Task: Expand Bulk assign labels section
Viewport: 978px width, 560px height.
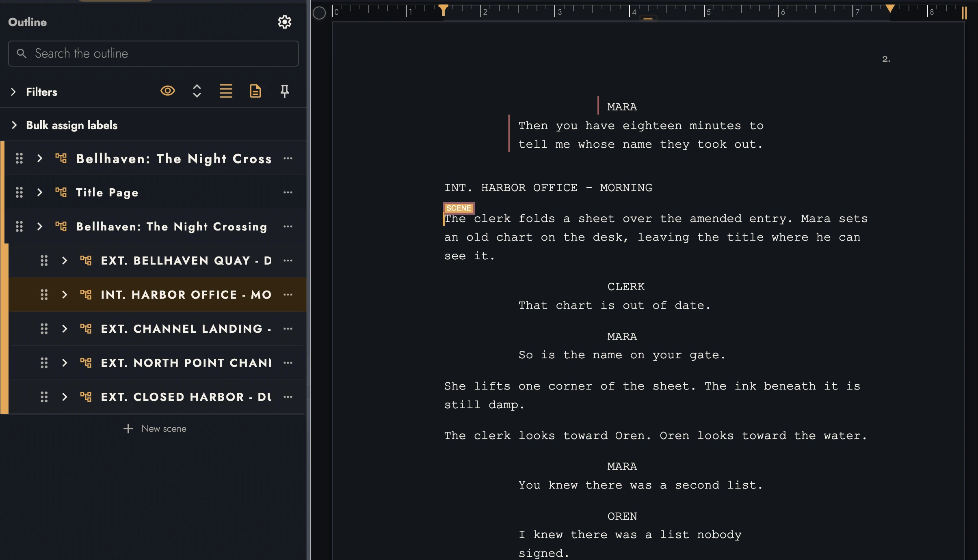Action: click(x=14, y=125)
